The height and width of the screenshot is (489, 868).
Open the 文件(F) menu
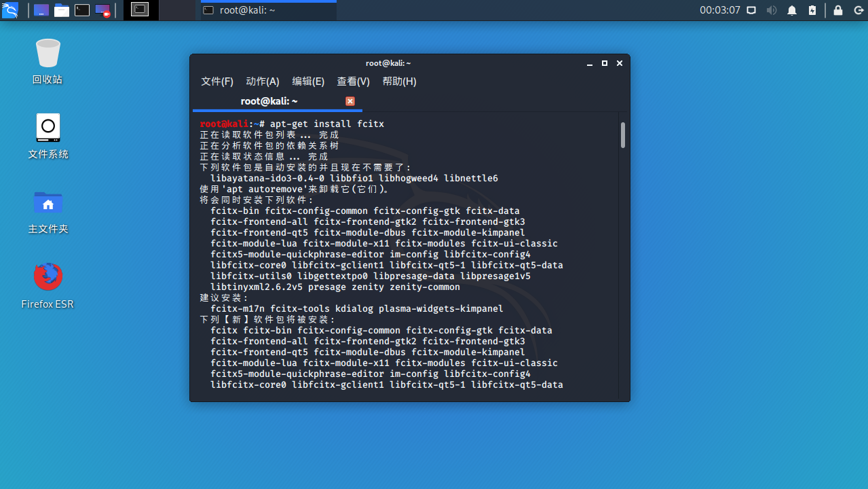(x=216, y=81)
